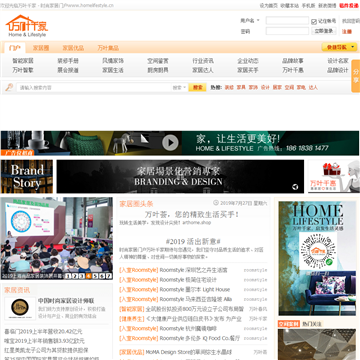Jump to slide 2 in the slideshow

(x=75, y=276)
